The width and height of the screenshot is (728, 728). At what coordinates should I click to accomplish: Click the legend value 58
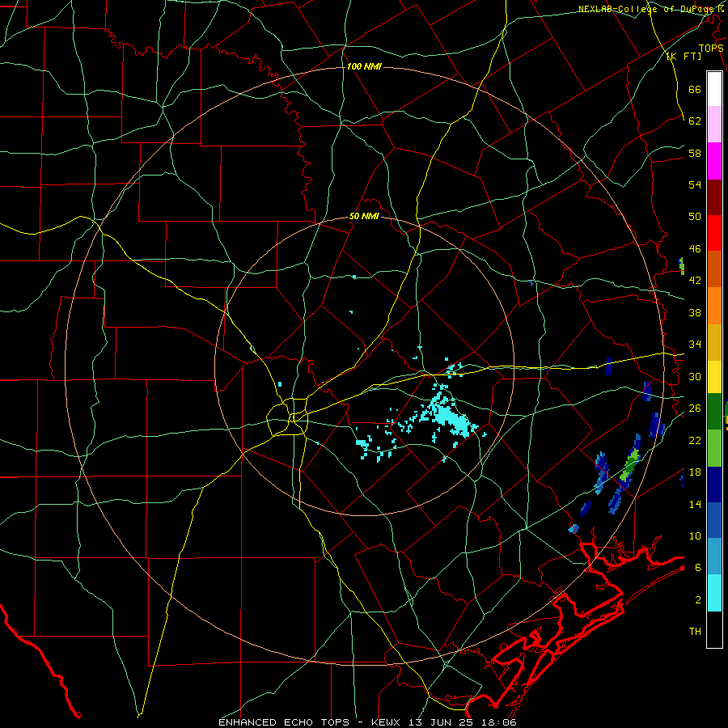(695, 153)
